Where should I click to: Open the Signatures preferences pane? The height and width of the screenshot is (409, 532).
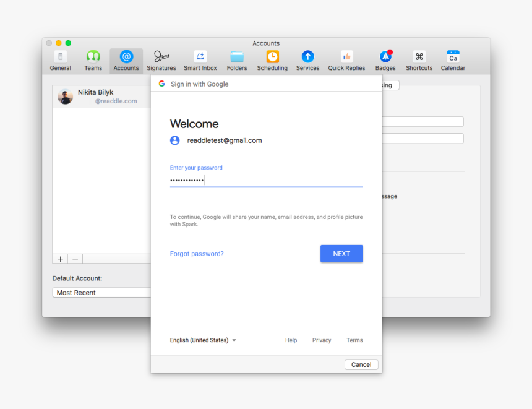point(161,61)
